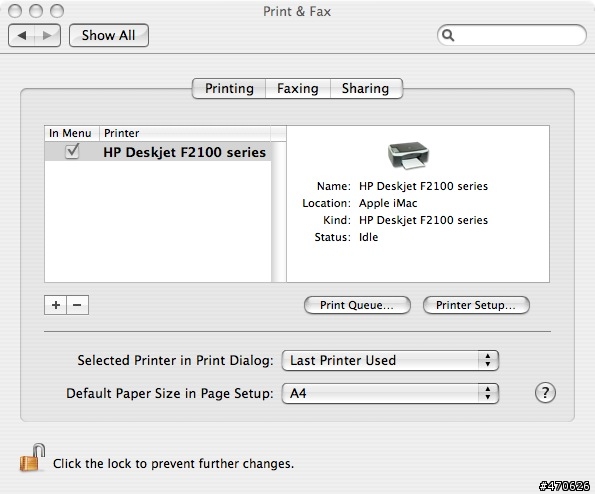Click the Show All button

point(109,36)
